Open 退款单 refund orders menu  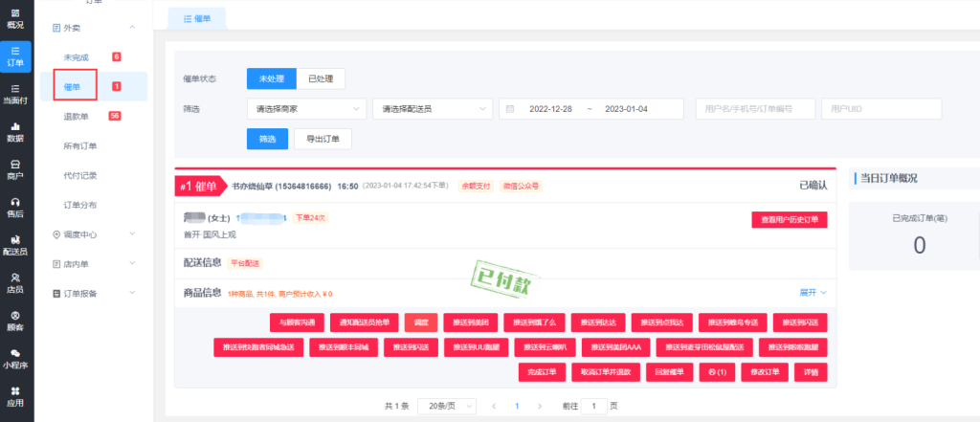pos(77,117)
